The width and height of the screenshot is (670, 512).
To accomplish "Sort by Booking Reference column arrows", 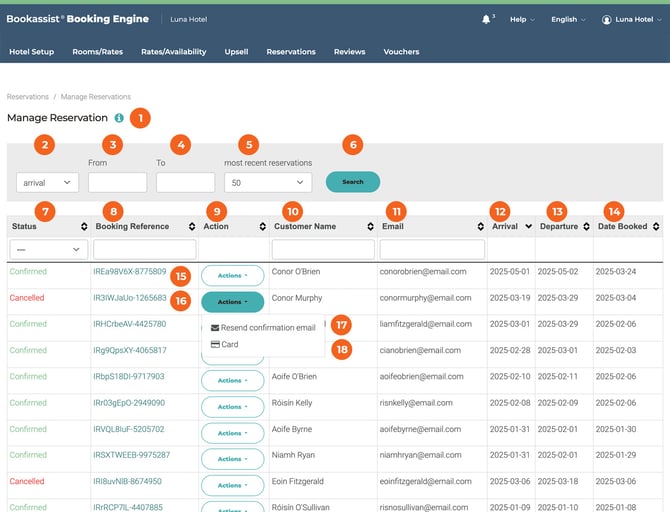I will tap(190, 227).
